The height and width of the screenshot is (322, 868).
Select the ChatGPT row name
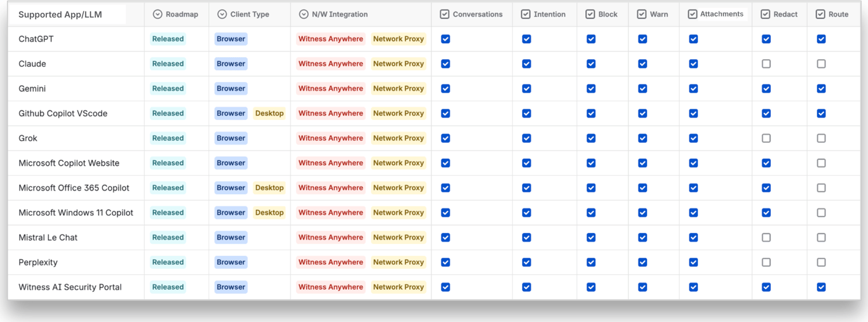36,39
